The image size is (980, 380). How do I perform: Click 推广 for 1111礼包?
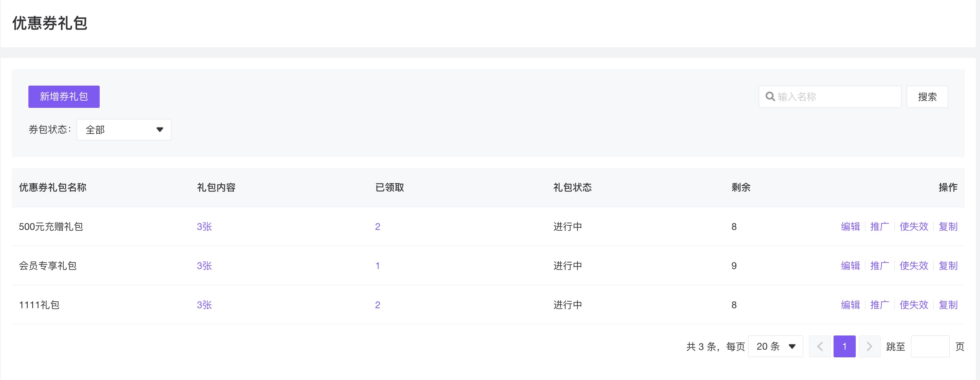[x=880, y=305]
